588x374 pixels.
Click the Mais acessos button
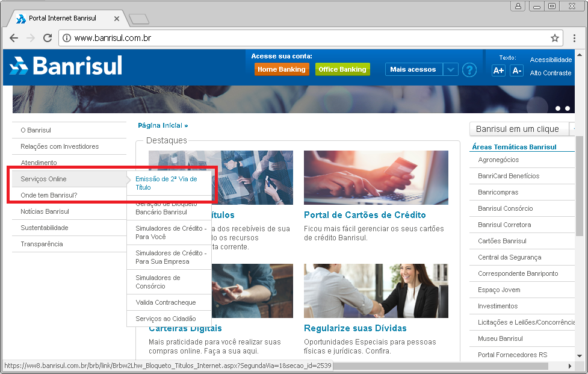(x=413, y=69)
